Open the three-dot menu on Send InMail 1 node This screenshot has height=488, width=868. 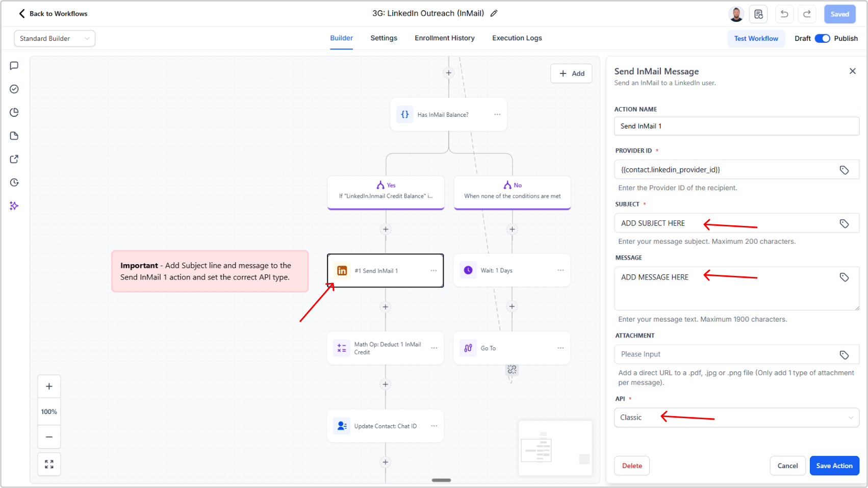433,271
